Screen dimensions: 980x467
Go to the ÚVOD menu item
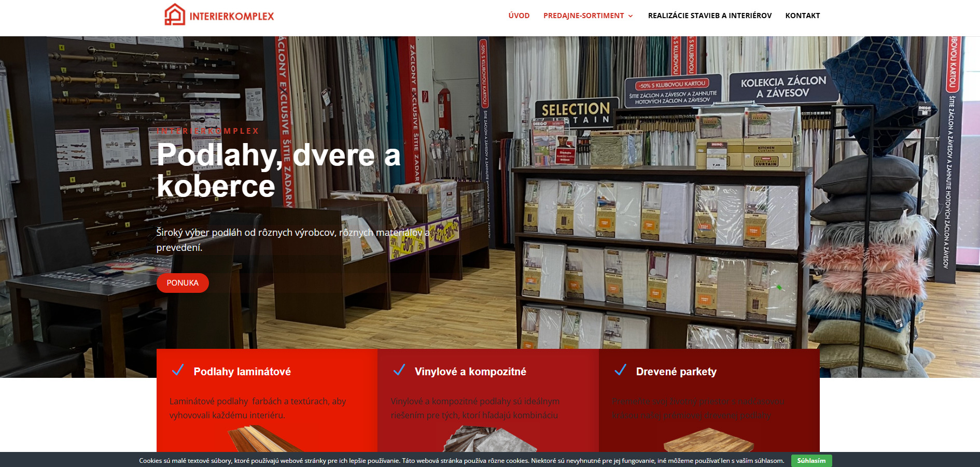(519, 16)
